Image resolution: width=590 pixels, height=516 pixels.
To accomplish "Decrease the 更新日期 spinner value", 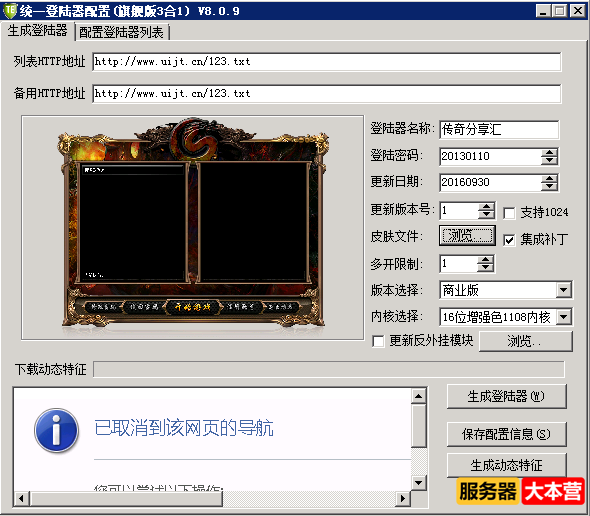I will click(x=549, y=187).
